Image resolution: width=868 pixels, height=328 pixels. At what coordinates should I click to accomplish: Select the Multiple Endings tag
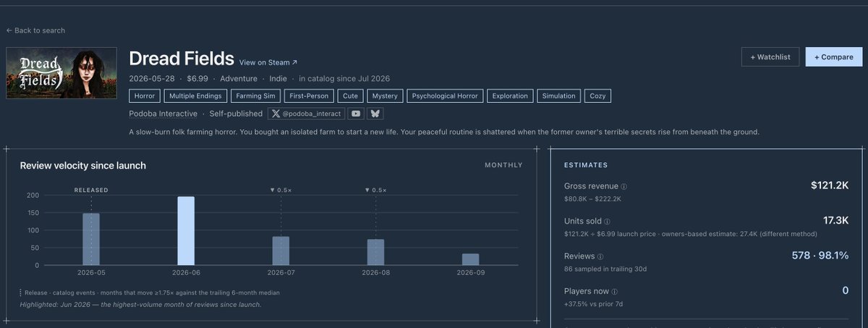tap(195, 96)
